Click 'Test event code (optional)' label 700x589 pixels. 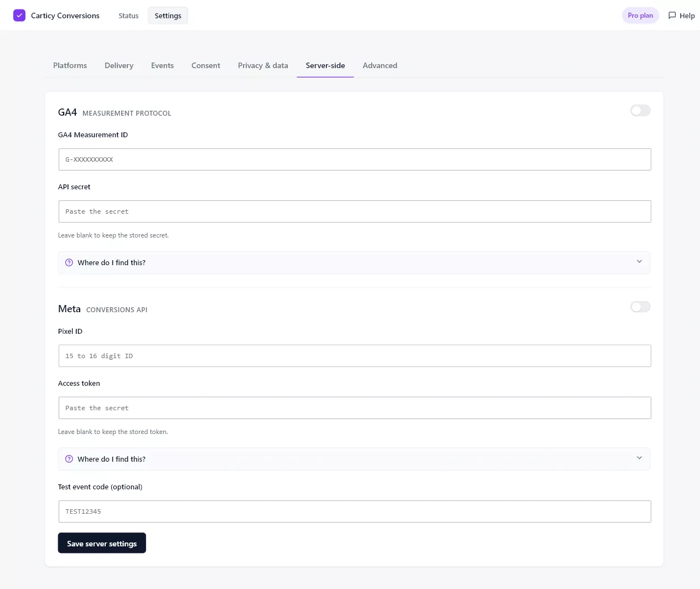click(x=100, y=487)
